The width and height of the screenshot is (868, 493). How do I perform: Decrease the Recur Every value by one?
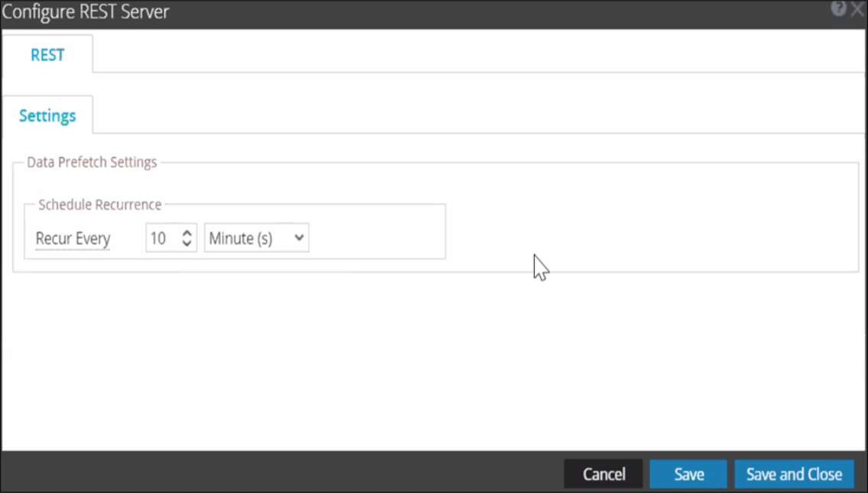point(187,244)
